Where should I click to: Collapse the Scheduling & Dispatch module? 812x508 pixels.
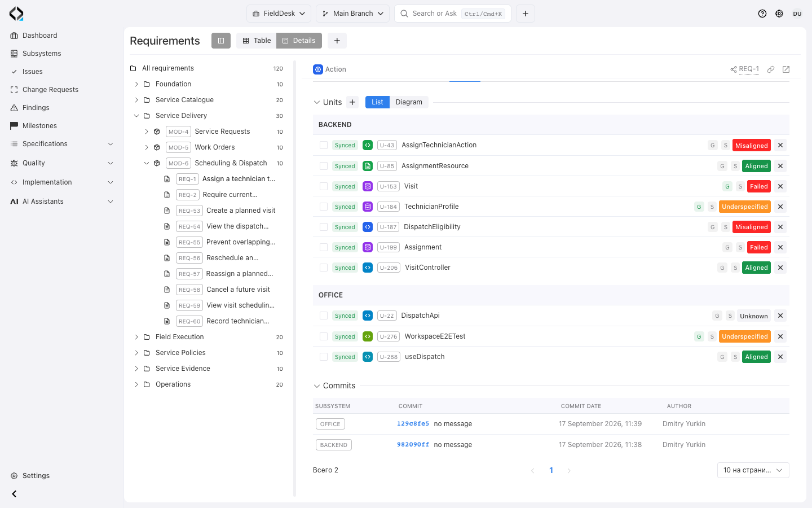coord(147,163)
